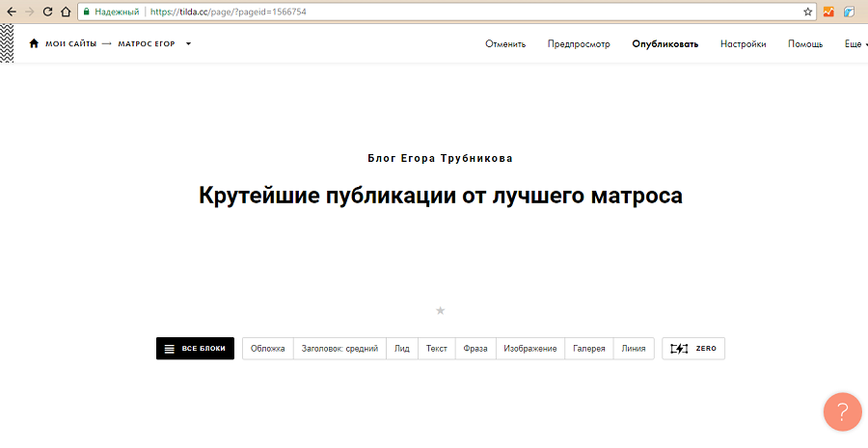Open the orange help question mark bubble

click(x=843, y=411)
